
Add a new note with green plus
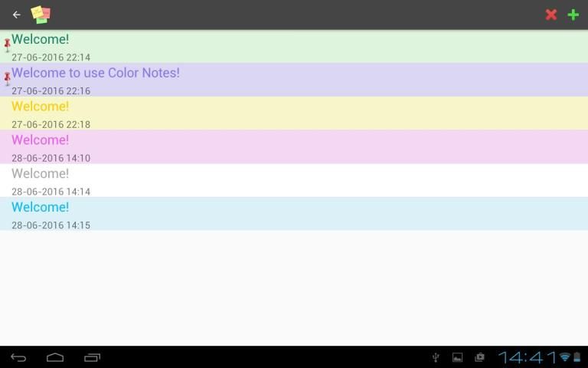573,15
